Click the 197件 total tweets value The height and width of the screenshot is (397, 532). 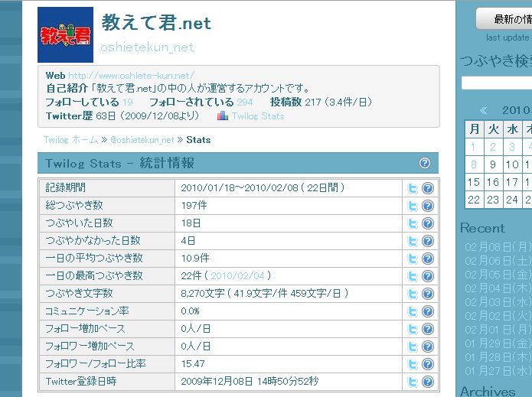tap(194, 206)
